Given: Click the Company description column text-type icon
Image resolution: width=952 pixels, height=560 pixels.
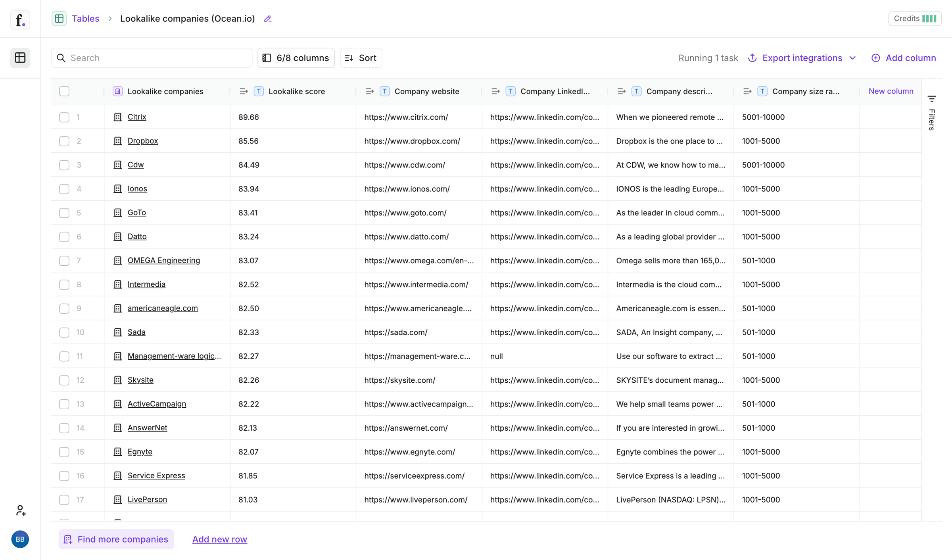Looking at the screenshot, I should [x=636, y=91].
